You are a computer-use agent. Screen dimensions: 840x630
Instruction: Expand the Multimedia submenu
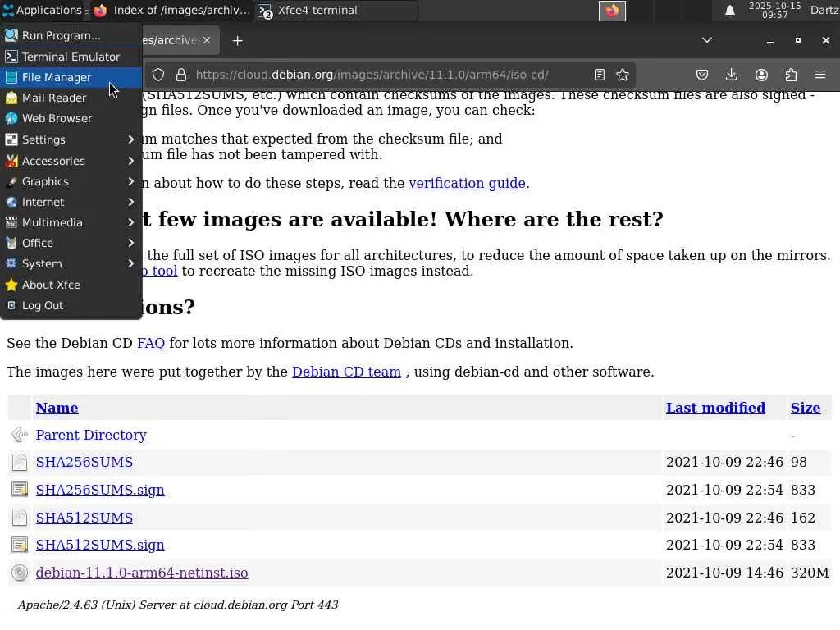71,222
